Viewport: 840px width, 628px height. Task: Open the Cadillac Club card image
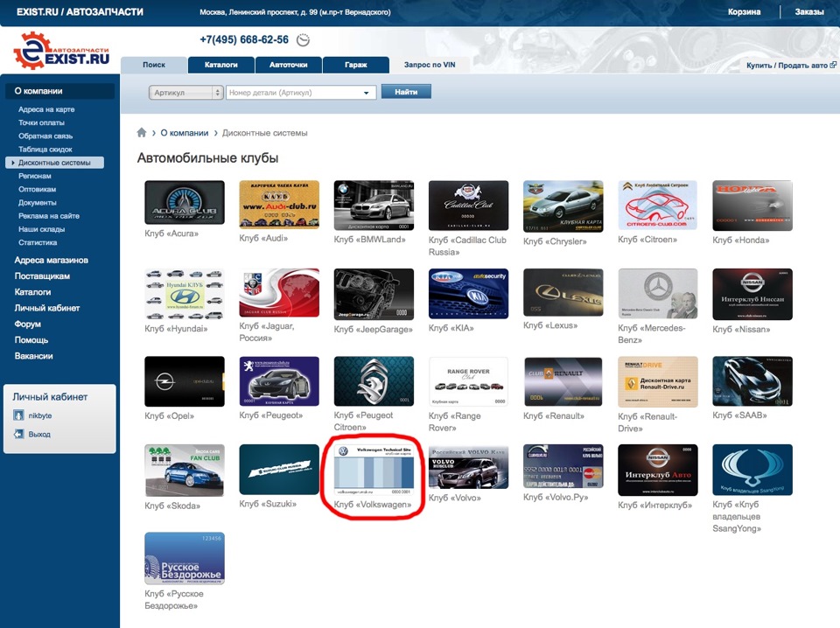pos(468,206)
